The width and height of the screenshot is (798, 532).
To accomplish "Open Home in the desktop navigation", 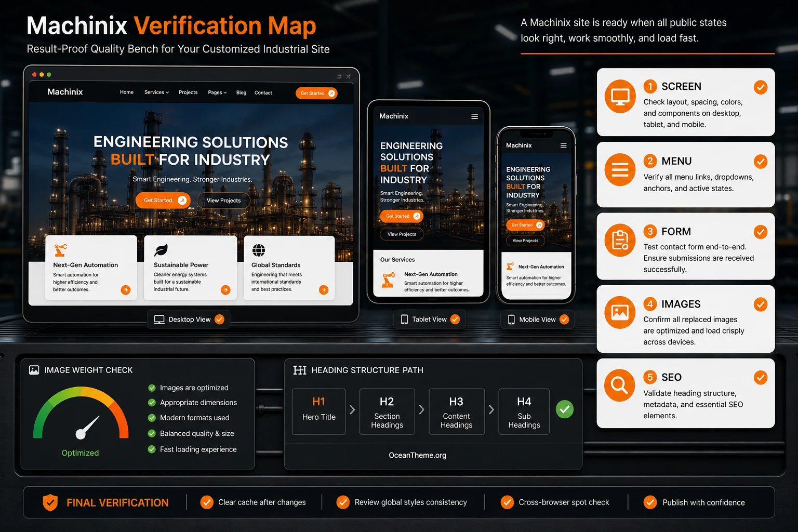I will pos(127,92).
